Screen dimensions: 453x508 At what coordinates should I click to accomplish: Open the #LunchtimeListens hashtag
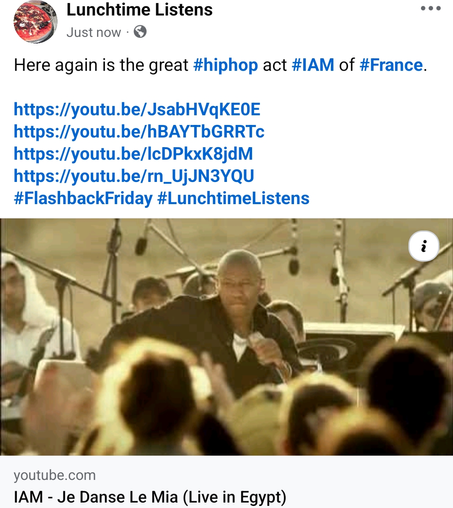click(233, 198)
